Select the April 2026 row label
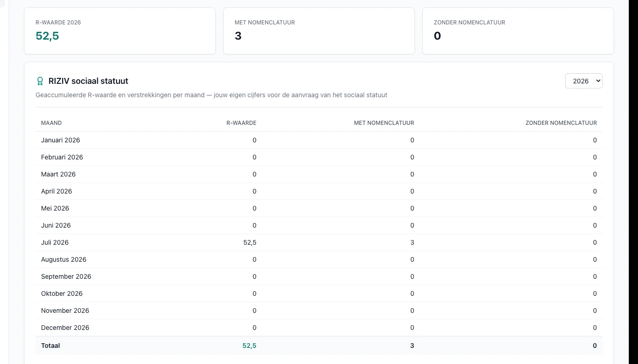This screenshot has width=638, height=364. pos(56,191)
